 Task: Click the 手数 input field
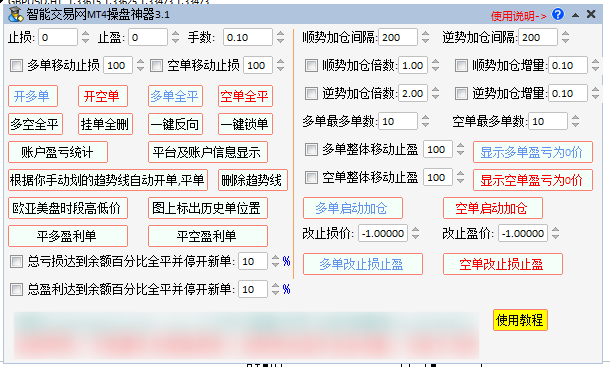[248, 37]
